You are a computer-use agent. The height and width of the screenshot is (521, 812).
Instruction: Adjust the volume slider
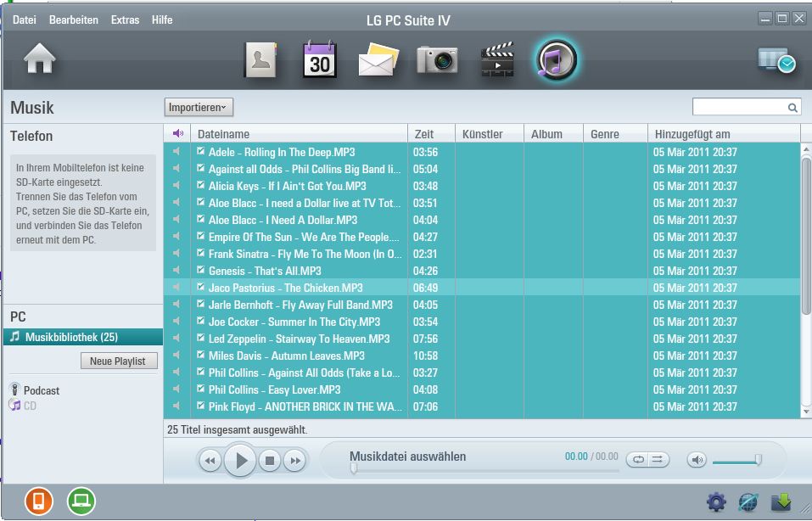(x=737, y=460)
